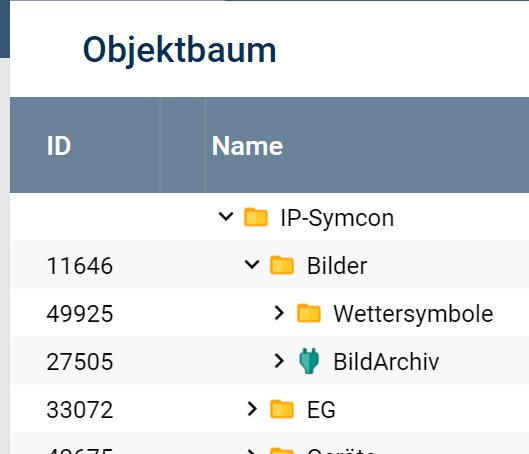Select the EG tree entry label
The image size is (529, 454).
point(321,409)
